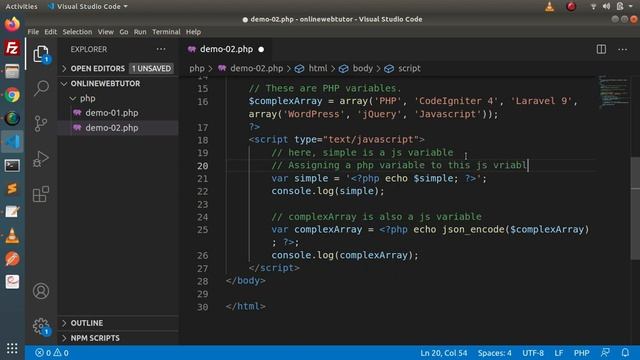Click the VLC tray icon in top bar
Viewport: 640px width, 360px height.
point(549,7)
